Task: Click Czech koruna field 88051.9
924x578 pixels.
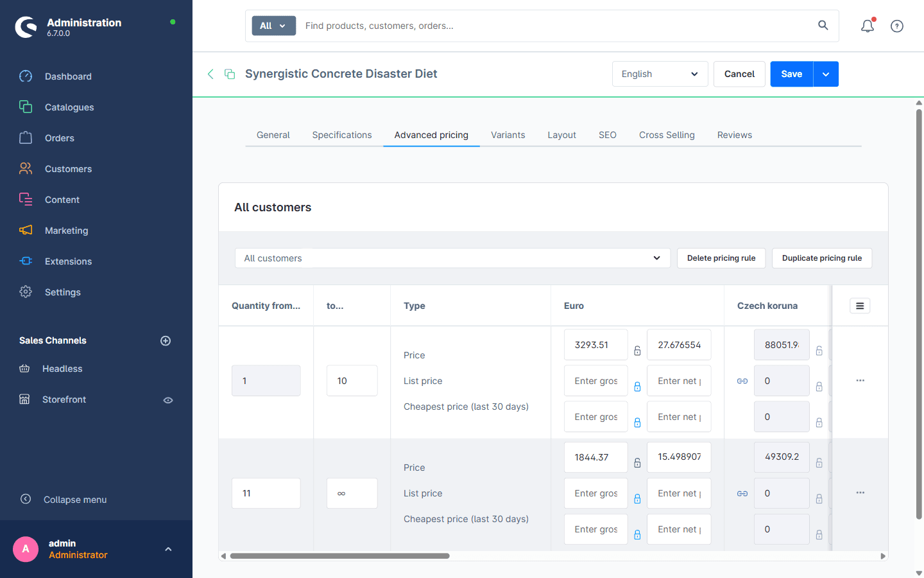Action: [782, 345]
